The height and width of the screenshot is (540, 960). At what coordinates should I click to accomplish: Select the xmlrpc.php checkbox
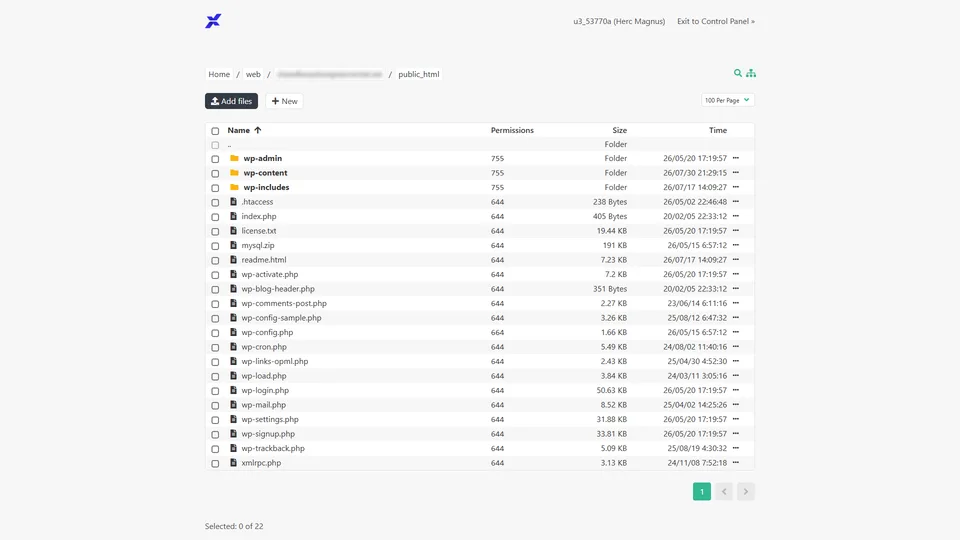point(215,463)
